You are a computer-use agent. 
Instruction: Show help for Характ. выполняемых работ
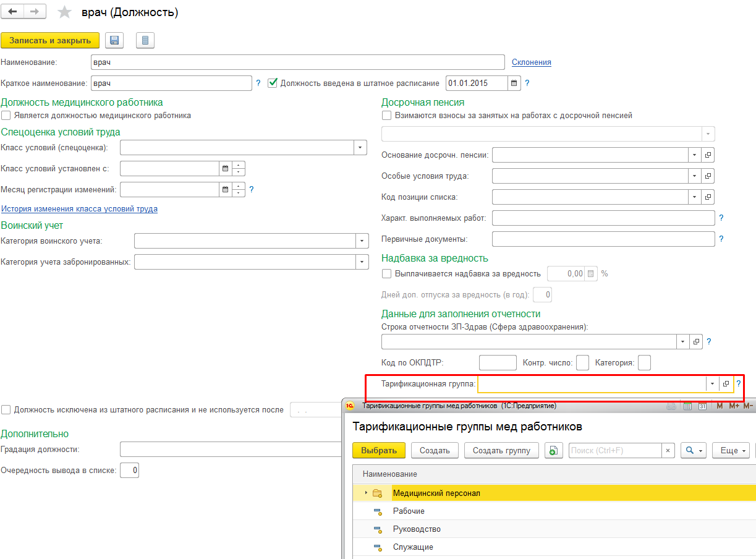(x=721, y=218)
